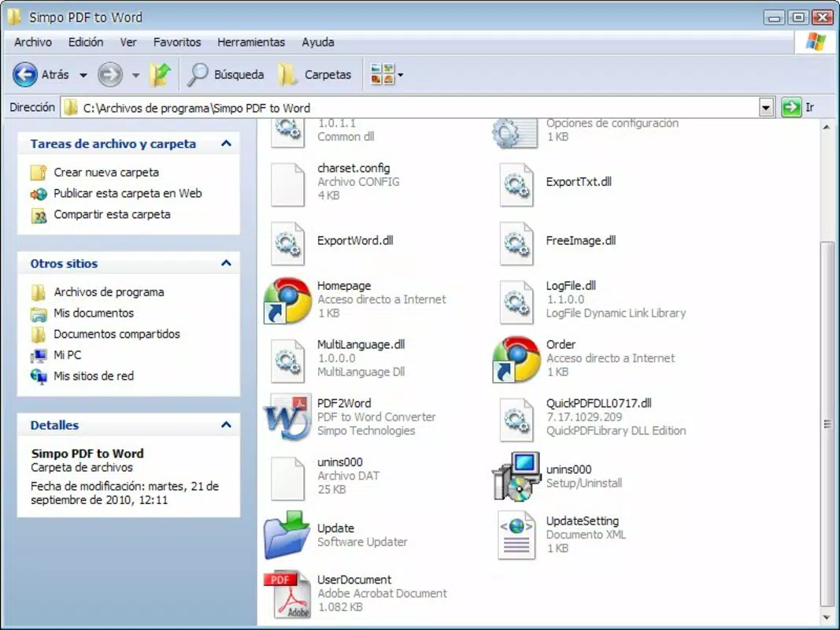Click the title bar folder icon

pos(14,17)
